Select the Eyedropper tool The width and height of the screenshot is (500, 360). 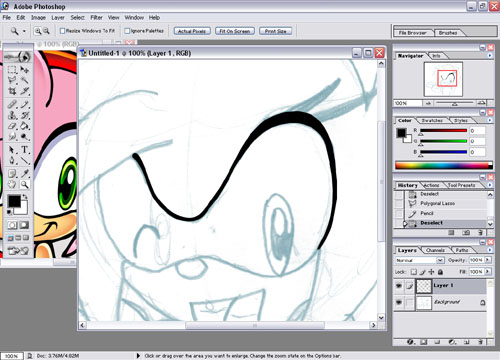pos(25,173)
